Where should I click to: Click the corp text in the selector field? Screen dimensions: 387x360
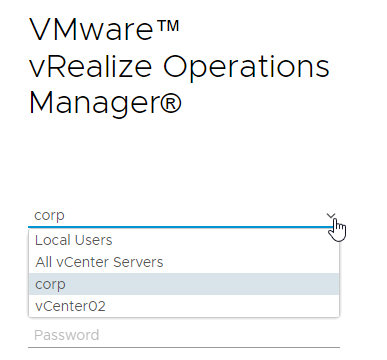(49, 216)
